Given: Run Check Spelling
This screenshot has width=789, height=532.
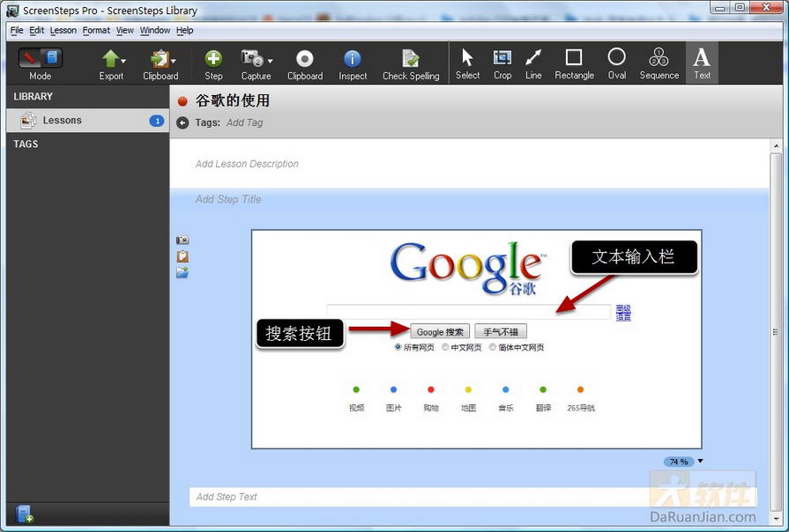Looking at the screenshot, I should [410, 62].
